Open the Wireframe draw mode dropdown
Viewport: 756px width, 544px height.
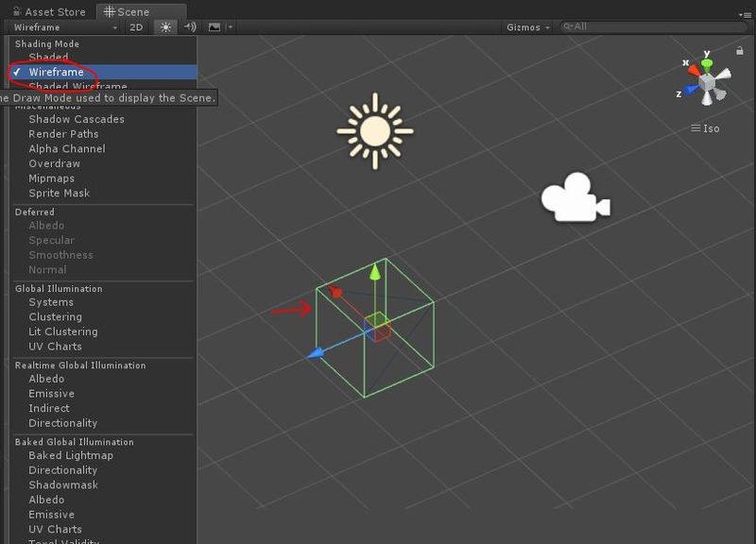coord(64,27)
